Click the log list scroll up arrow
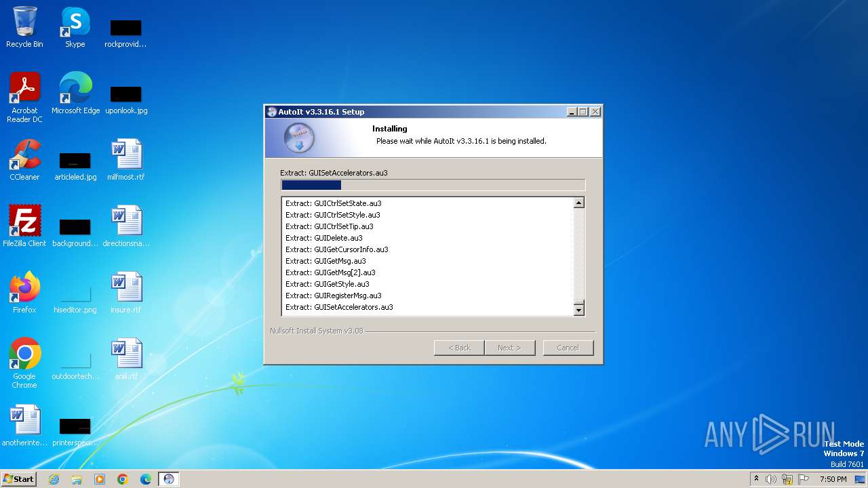 (578, 203)
